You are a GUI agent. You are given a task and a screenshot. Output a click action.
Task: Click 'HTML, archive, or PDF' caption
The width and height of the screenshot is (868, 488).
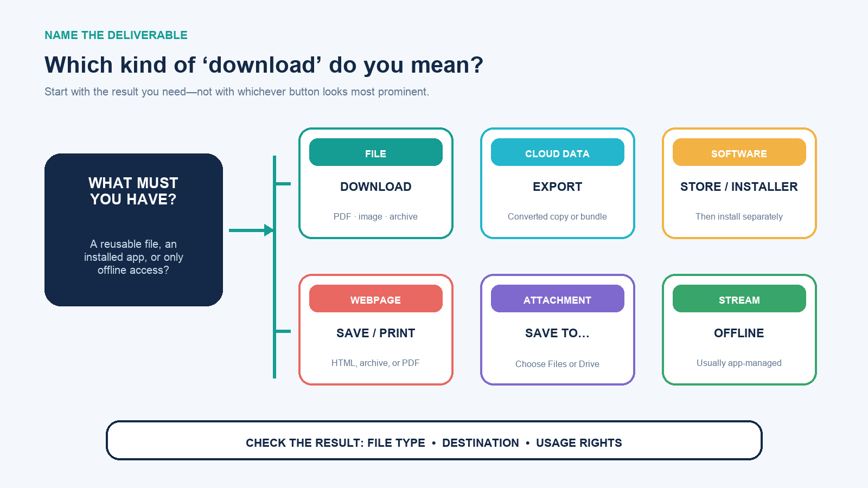tap(375, 363)
